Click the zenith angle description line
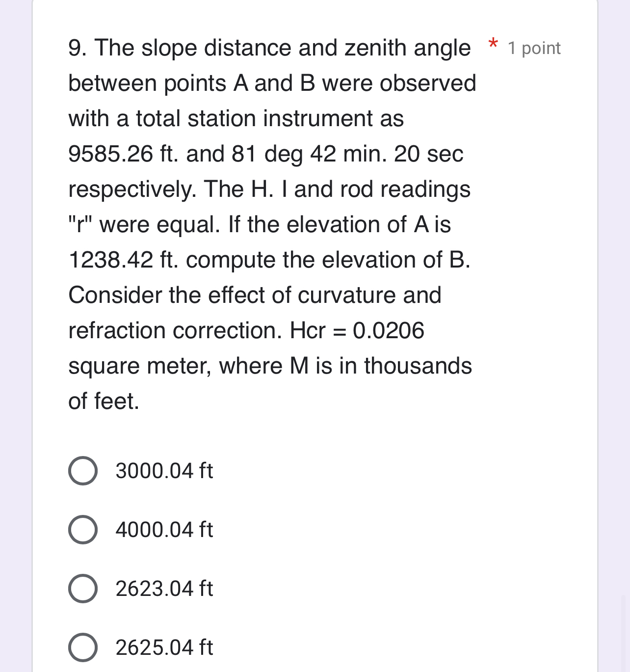 (271, 83)
